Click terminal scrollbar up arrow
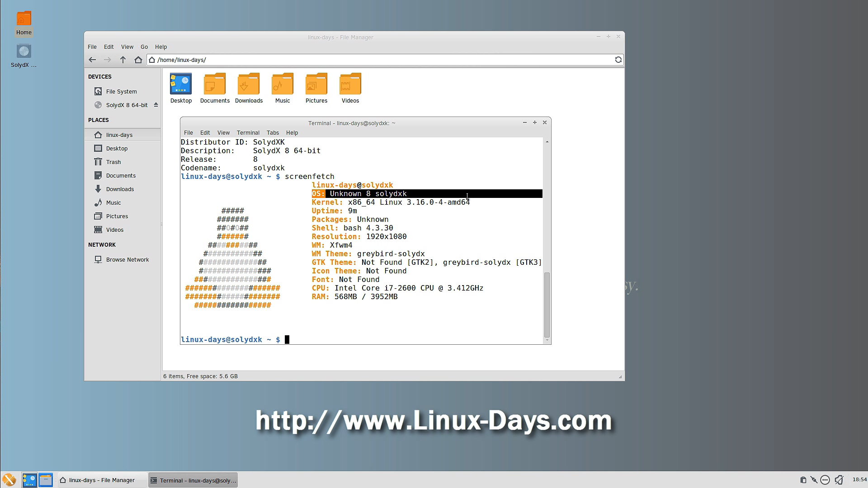The width and height of the screenshot is (868, 488). [547, 141]
